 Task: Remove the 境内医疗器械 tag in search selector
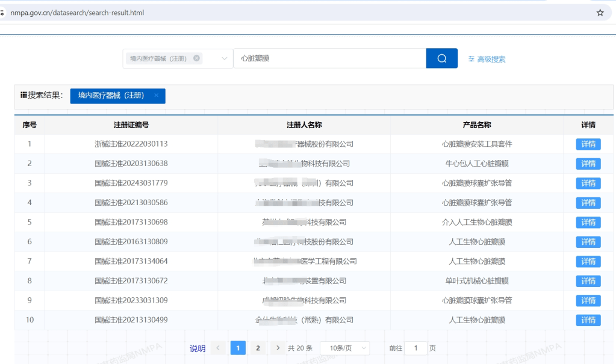coord(196,58)
